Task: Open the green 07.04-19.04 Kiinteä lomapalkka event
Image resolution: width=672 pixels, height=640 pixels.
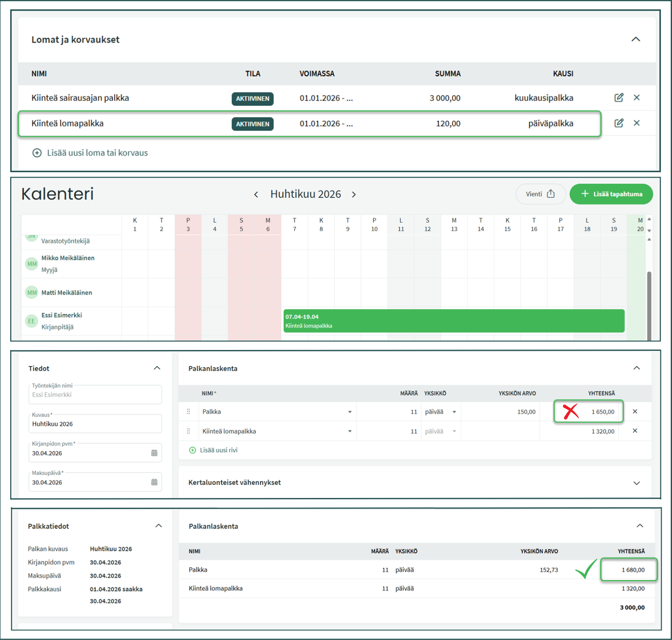Action: coord(453,321)
